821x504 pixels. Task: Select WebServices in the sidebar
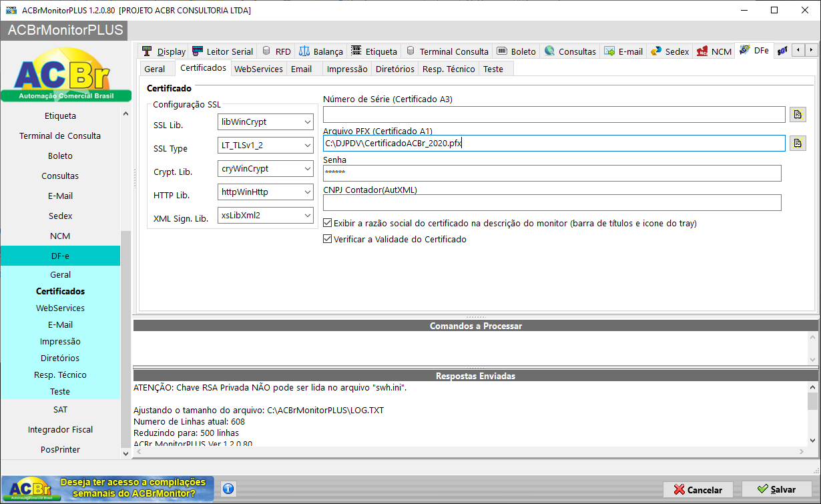pyautogui.click(x=60, y=308)
